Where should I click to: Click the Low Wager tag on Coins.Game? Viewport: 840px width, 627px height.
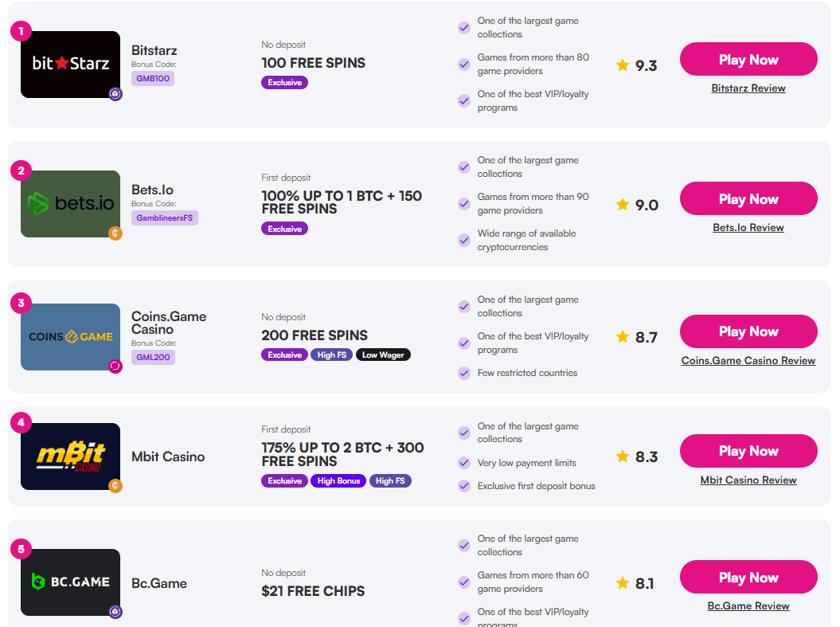tap(383, 355)
